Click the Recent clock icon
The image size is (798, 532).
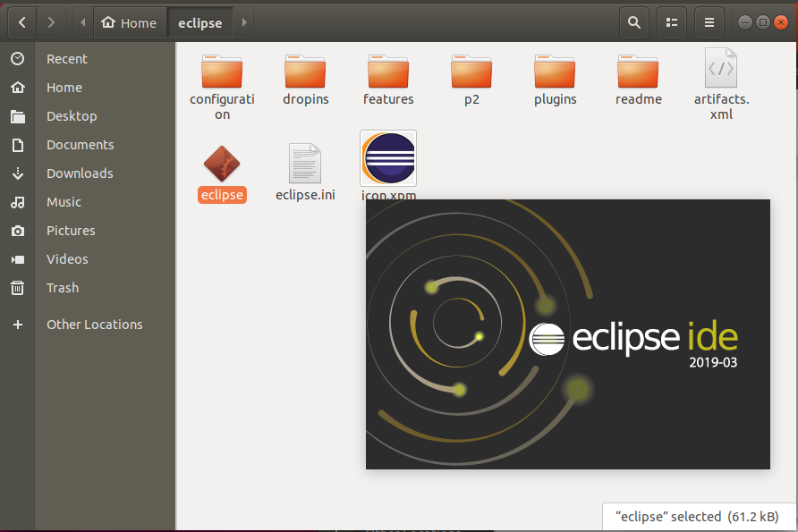point(17,59)
